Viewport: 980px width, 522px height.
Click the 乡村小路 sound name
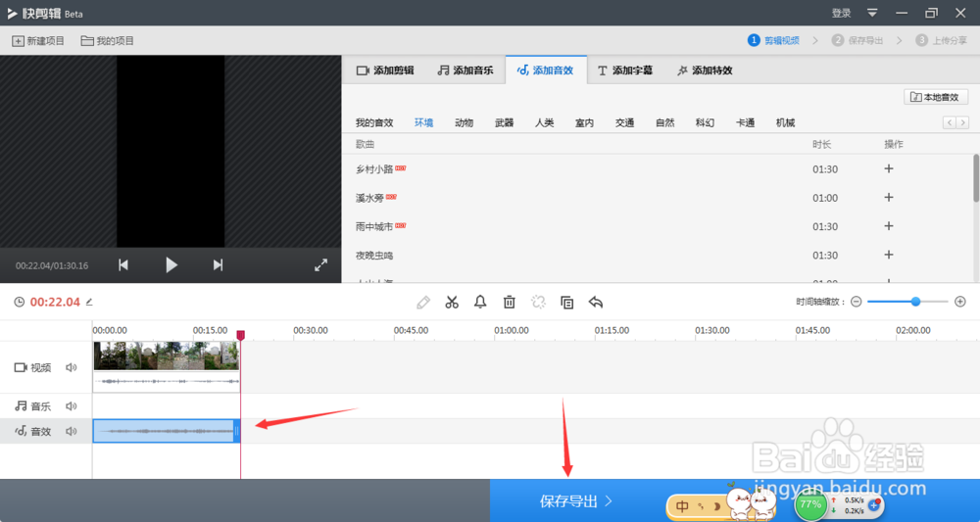click(x=374, y=169)
